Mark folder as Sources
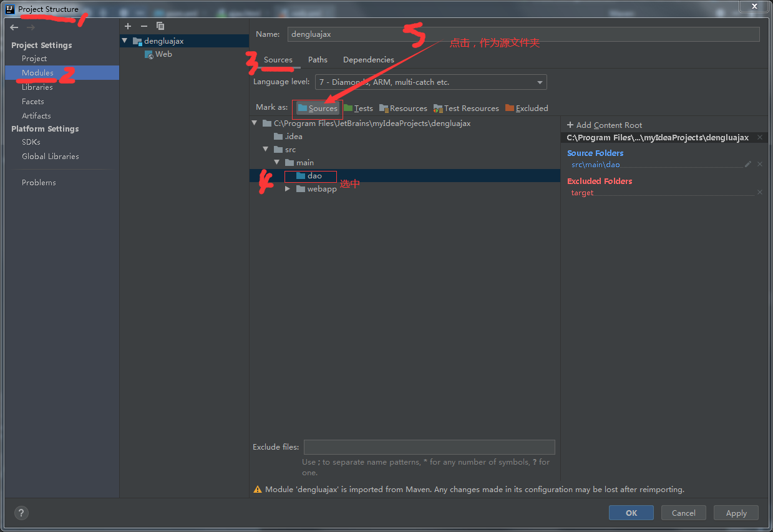This screenshot has height=532, width=773. pyautogui.click(x=318, y=108)
